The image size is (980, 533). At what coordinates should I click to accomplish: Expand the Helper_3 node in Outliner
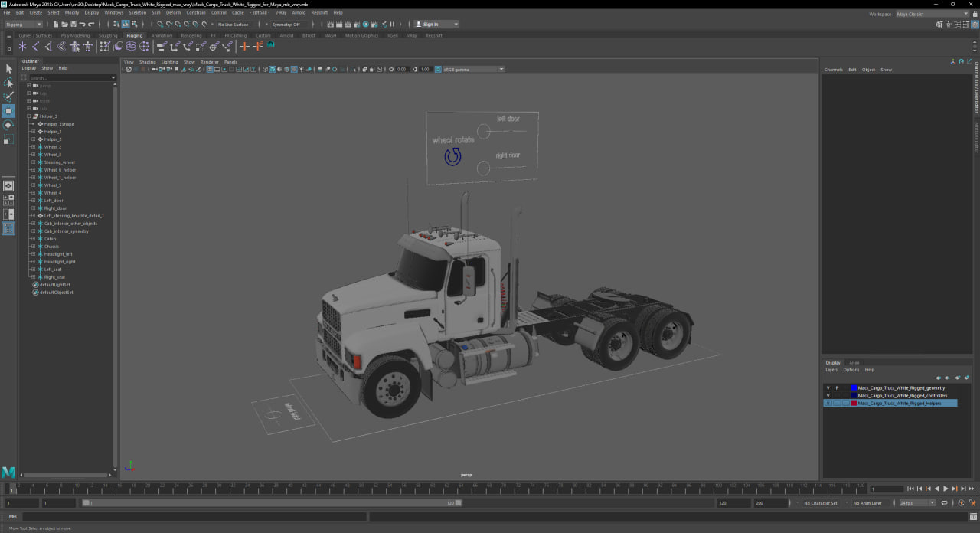click(x=28, y=116)
